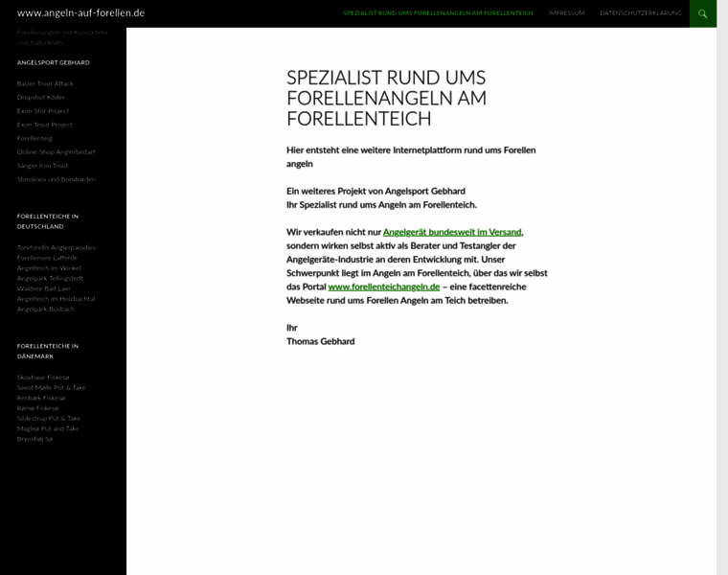Open Toniforellis Anglerparadies link

click(x=57, y=247)
